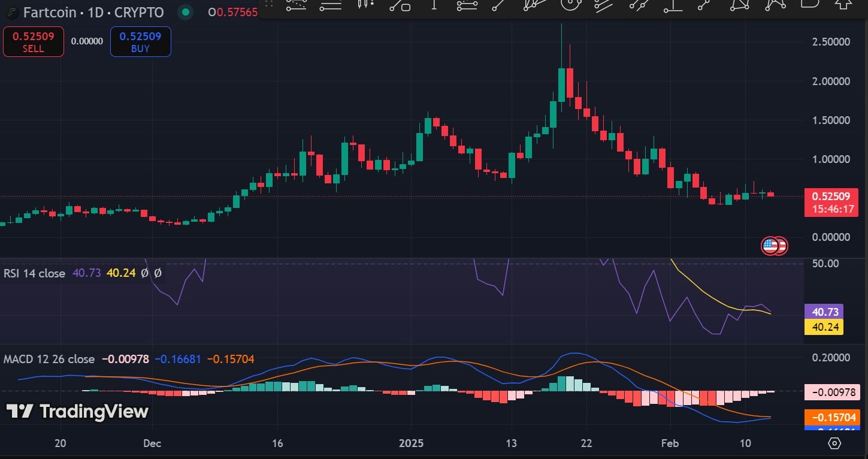Click the BUY button at 0.52509
The image size is (868, 459).
point(140,42)
